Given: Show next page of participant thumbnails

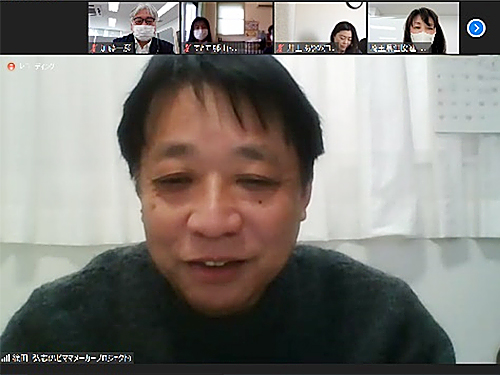Looking at the screenshot, I should (476, 28).
